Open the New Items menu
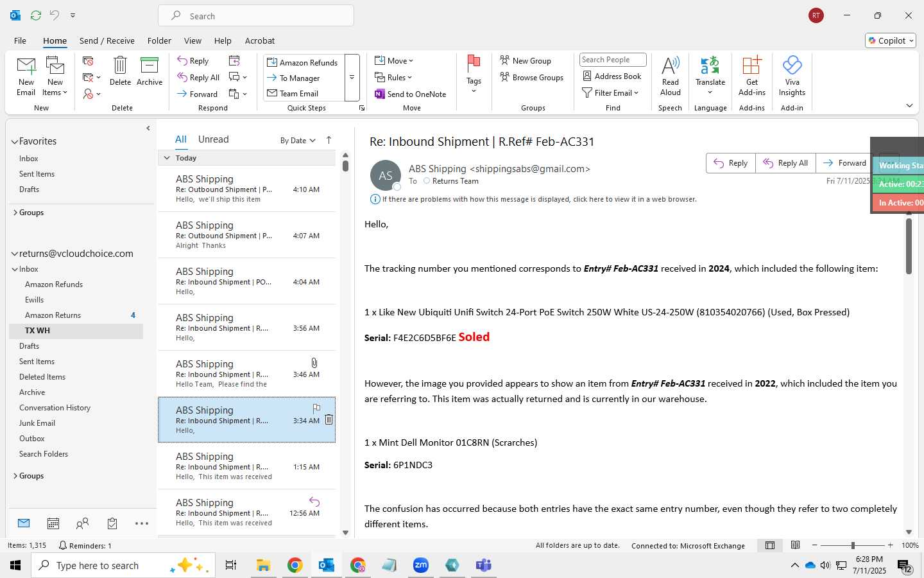924x578 pixels. [x=55, y=76]
